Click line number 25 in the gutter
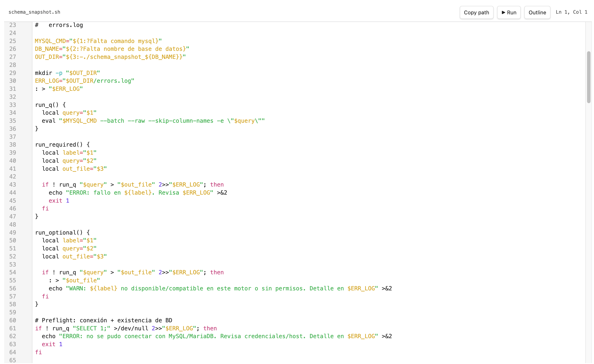 13,41
